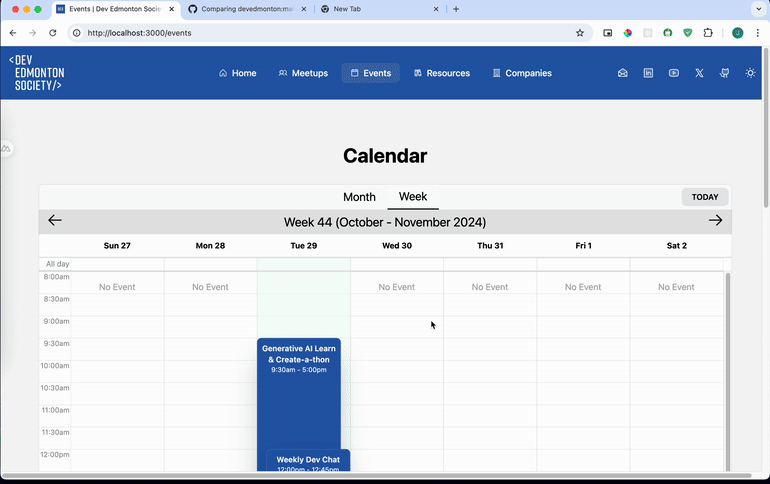Click the horizontal scrollbar at bottom
Viewport: 770px width, 484px height.
pos(377,475)
